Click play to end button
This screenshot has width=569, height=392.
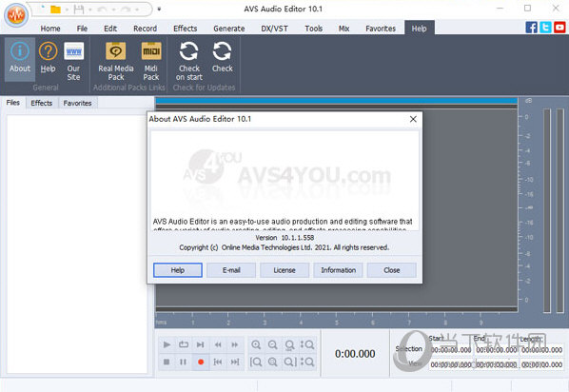pyautogui.click(x=201, y=344)
